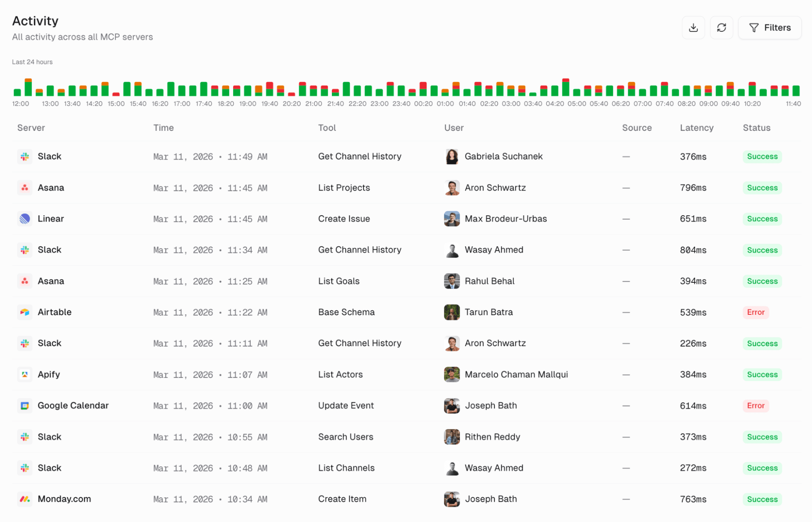Viewport: 812px width, 522px height.
Task: Click Aron Schwartz's avatar in the List Projects row
Action: coord(452,188)
